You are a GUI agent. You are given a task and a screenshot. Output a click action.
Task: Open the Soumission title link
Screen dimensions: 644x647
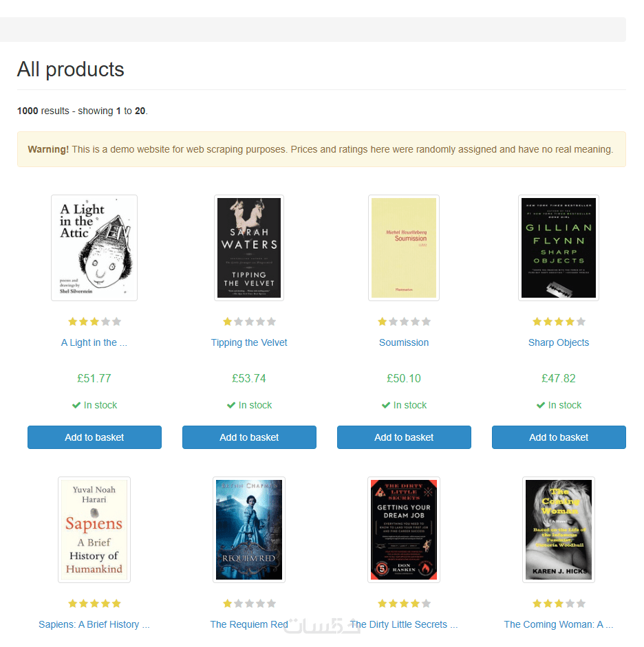coord(404,342)
